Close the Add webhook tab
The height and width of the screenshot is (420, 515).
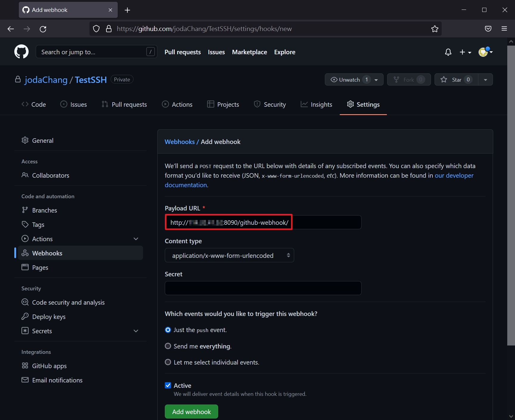point(111,10)
